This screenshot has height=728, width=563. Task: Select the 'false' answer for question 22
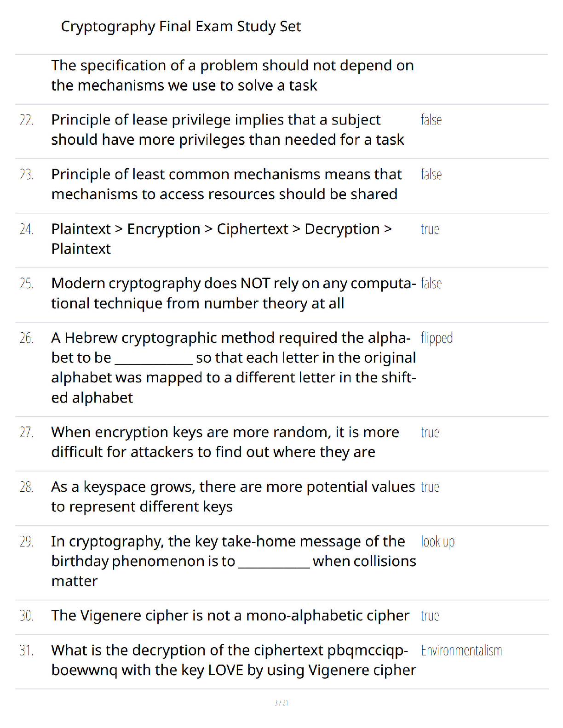[431, 120]
